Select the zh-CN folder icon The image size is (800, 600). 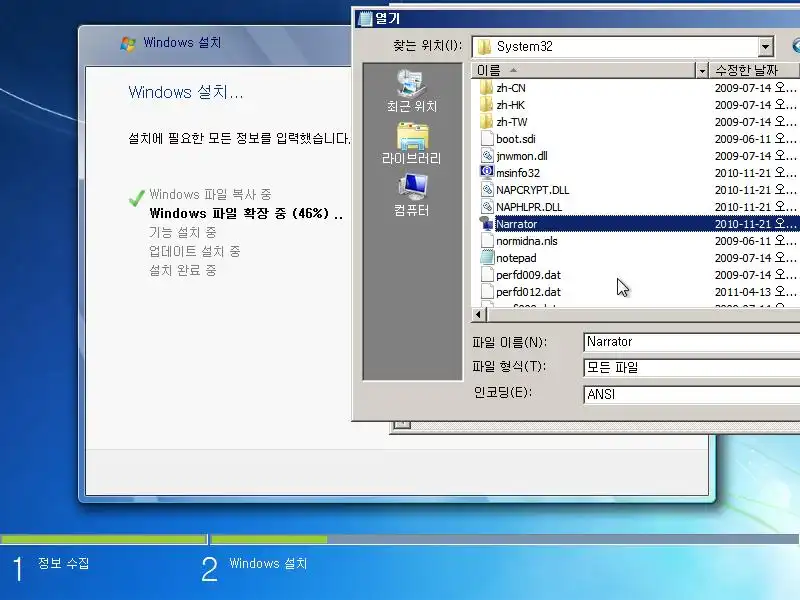tap(487, 88)
